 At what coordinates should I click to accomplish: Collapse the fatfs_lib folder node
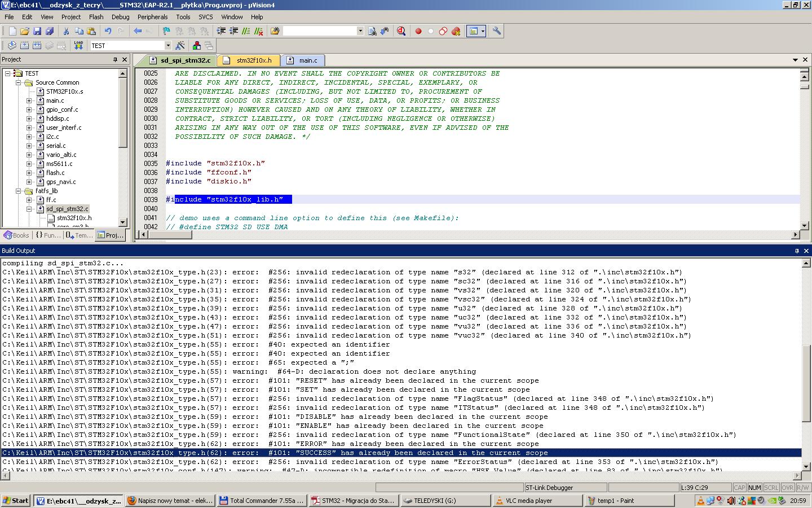(x=19, y=191)
